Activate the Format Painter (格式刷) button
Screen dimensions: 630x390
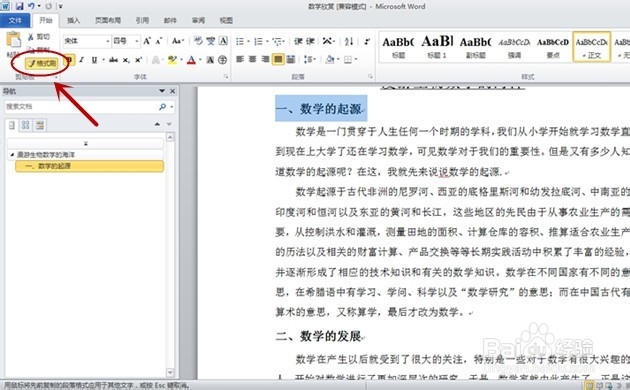41,63
